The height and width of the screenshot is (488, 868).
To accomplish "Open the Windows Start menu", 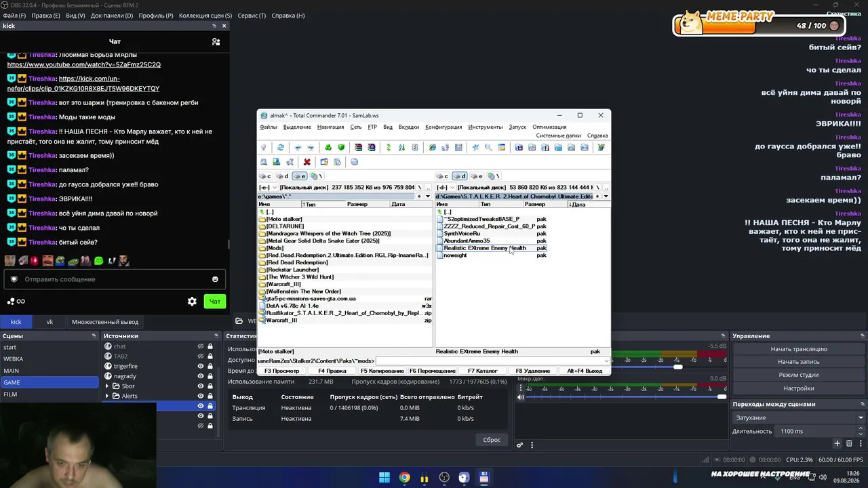I will [x=384, y=477].
